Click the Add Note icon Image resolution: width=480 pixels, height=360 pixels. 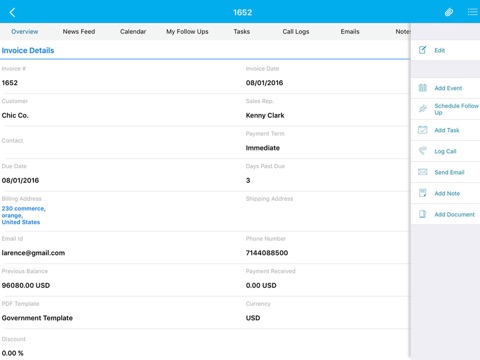click(x=422, y=193)
